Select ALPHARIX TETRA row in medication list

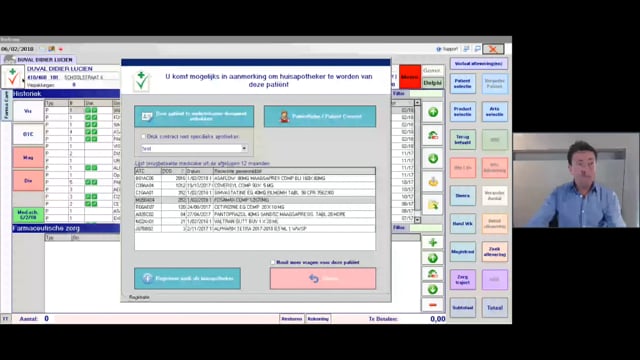pyautogui.click(x=255, y=229)
